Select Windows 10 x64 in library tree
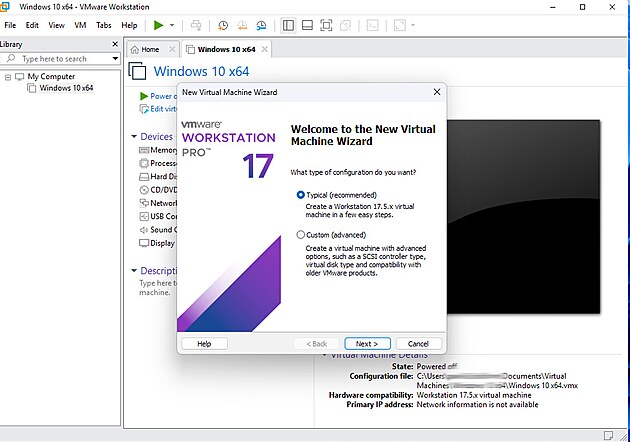The height and width of the screenshot is (442, 630). [x=66, y=88]
